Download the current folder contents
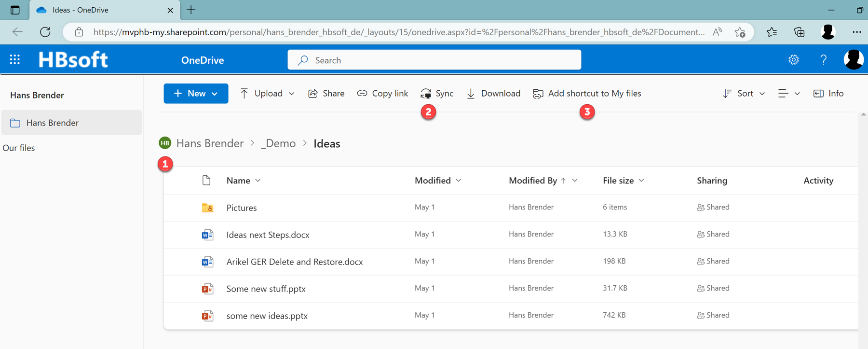Image resolution: width=868 pixels, height=349 pixels. [x=493, y=93]
